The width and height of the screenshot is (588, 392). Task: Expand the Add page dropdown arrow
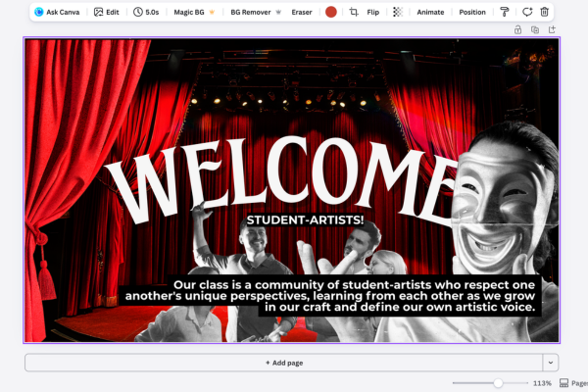pyautogui.click(x=551, y=363)
